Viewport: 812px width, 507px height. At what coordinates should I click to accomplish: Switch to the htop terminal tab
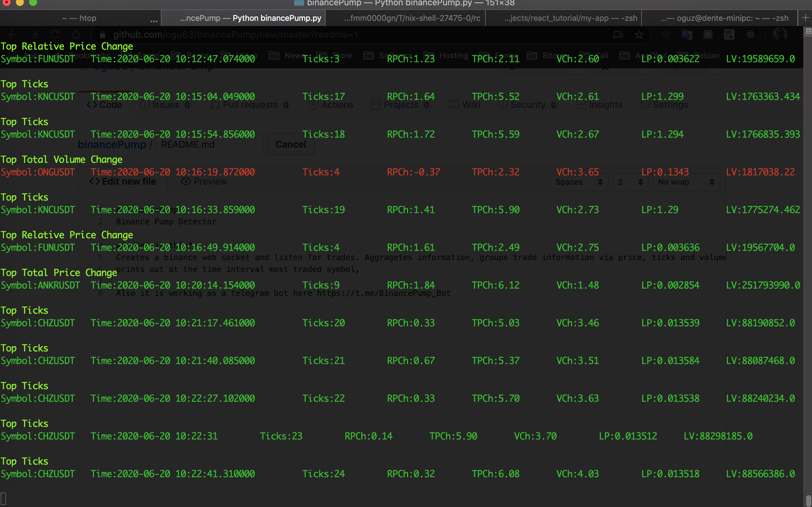pyautogui.click(x=80, y=18)
